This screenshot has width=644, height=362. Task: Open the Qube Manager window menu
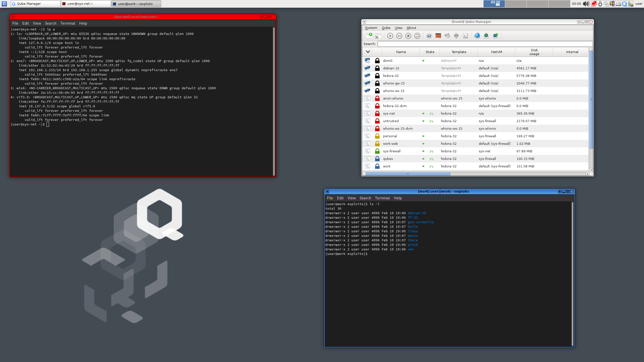coord(365,22)
